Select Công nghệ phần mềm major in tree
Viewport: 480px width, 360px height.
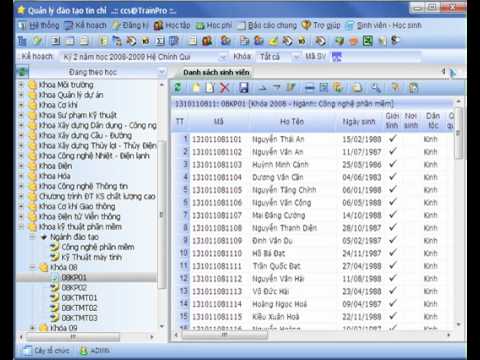[x=98, y=247]
